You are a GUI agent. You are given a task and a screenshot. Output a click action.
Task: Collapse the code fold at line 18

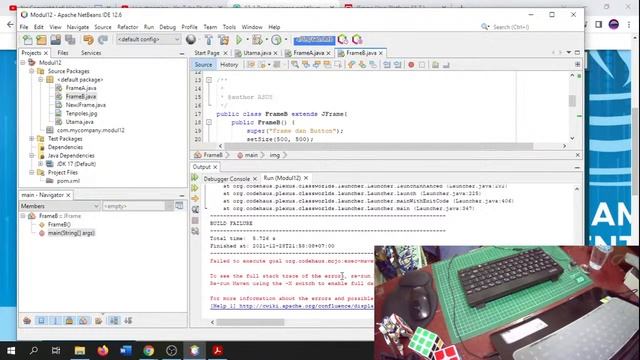[x=209, y=122]
